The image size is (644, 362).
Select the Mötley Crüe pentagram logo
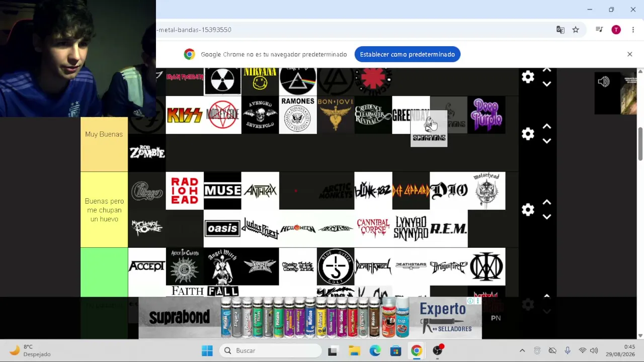click(222, 115)
